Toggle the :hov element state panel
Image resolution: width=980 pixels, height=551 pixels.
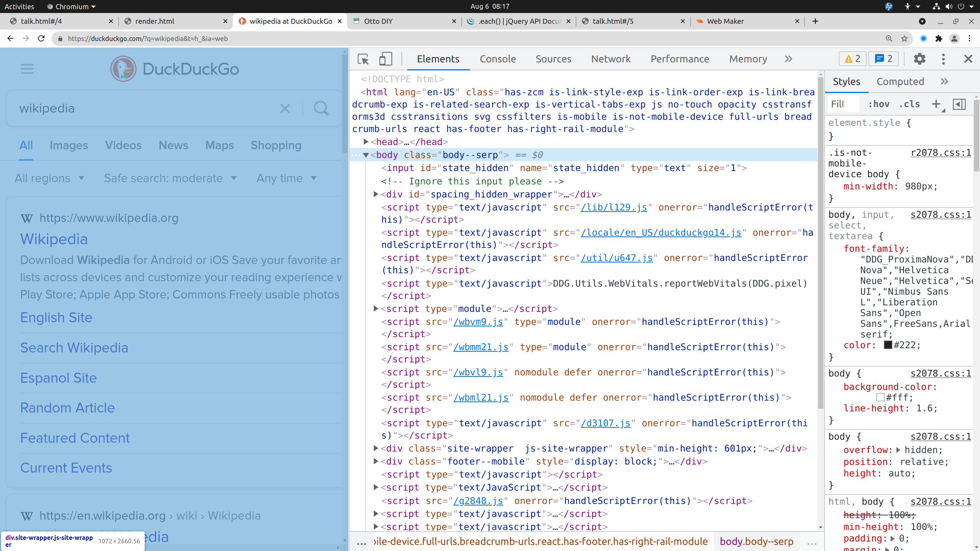(879, 104)
